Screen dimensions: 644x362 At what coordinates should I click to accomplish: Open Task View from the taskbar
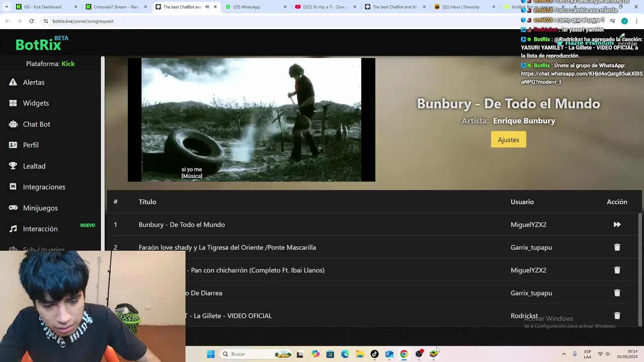[x=300, y=354]
